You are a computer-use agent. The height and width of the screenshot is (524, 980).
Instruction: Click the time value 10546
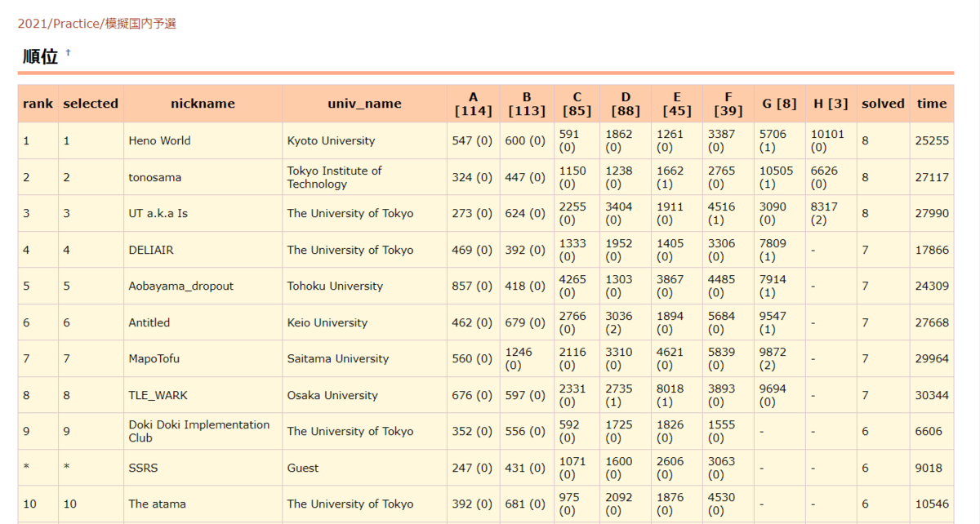pyautogui.click(x=932, y=504)
